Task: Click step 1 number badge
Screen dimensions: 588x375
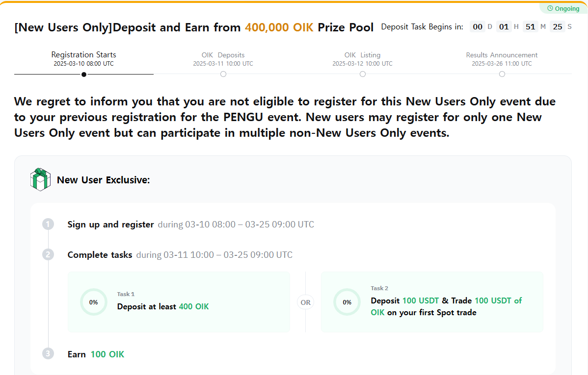Action: (48, 224)
